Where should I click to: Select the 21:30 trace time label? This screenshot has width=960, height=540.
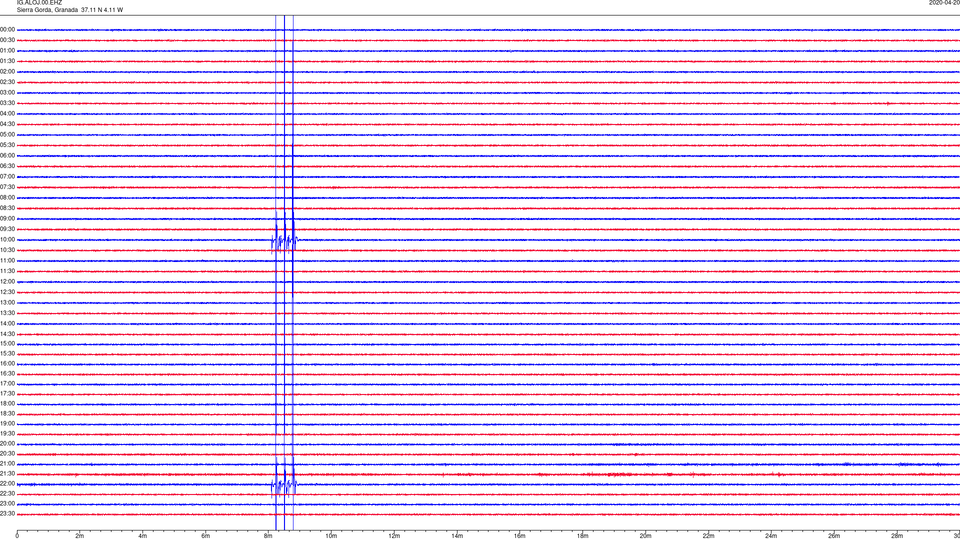(x=7, y=474)
